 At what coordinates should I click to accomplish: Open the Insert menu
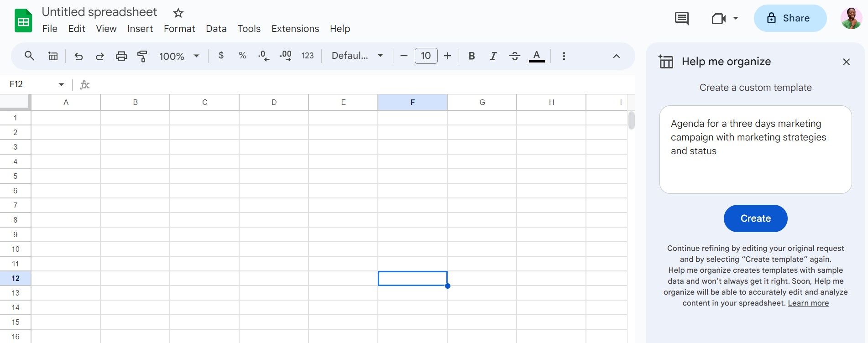(x=140, y=29)
